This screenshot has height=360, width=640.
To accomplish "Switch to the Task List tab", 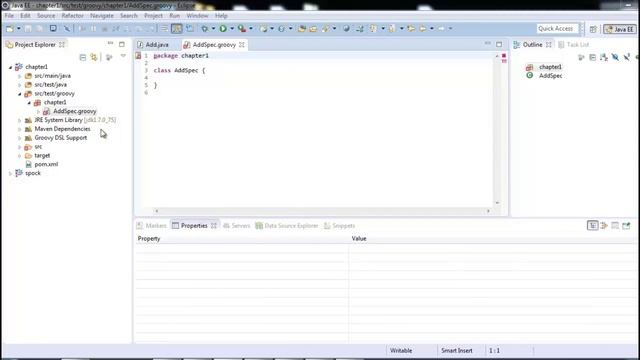I will point(573,44).
